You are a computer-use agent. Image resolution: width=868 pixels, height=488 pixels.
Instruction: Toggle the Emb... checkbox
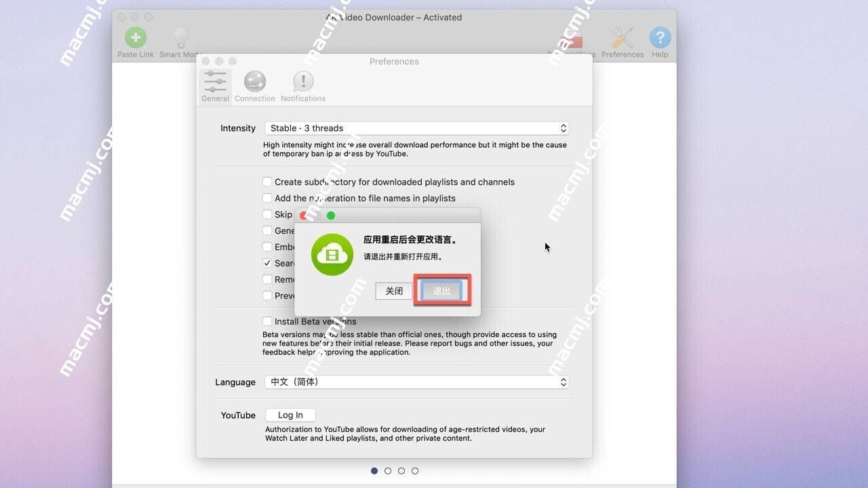pyautogui.click(x=267, y=247)
